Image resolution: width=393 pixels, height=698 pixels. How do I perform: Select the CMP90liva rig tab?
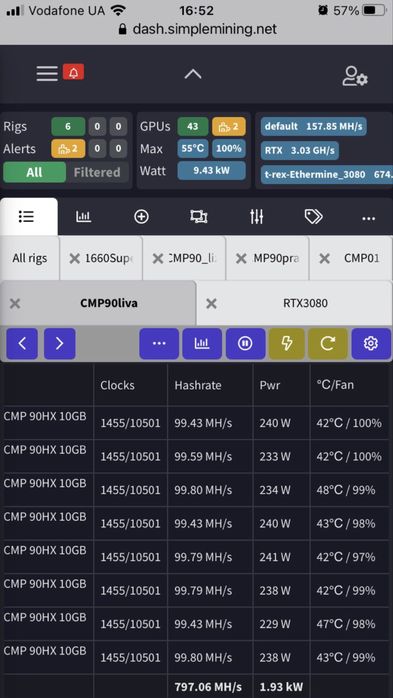pos(109,304)
